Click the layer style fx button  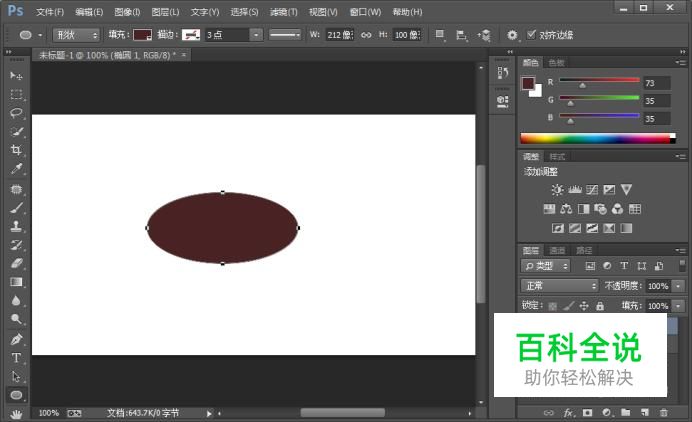click(x=569, y=413)
